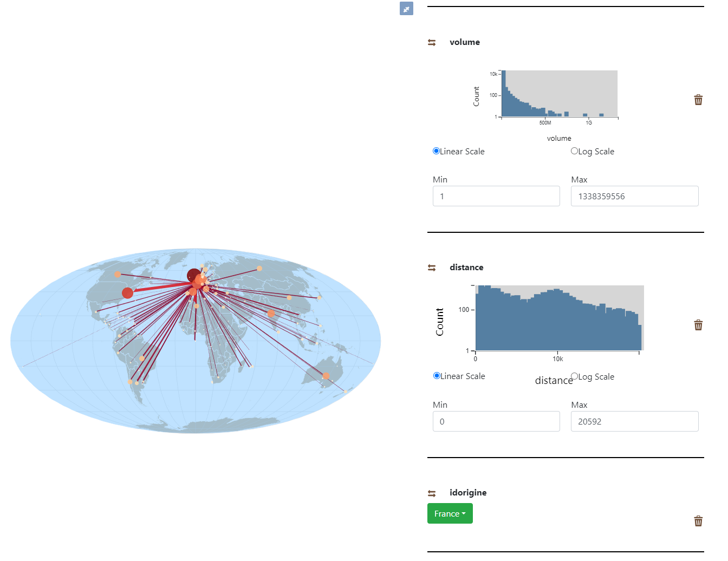Screen dimensions: 728x561
Task: Click the swap icon beside volume
Action: 432,42
